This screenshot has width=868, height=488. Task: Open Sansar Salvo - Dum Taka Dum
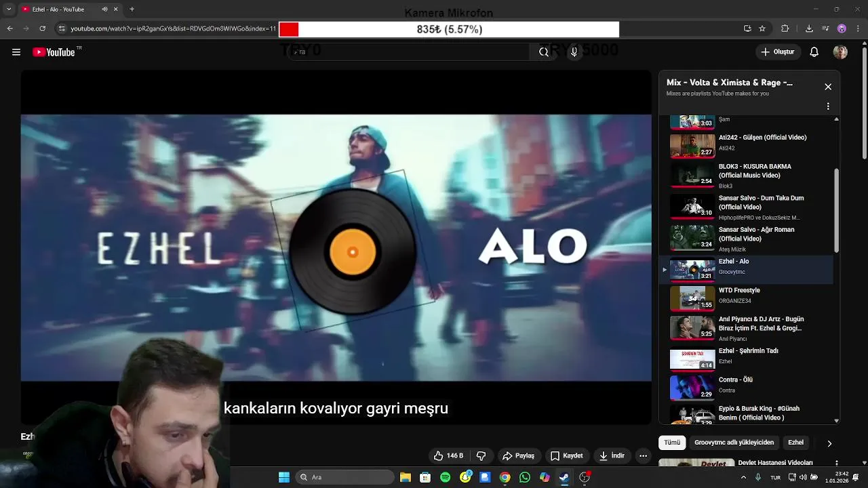click(x=746, y=207)
